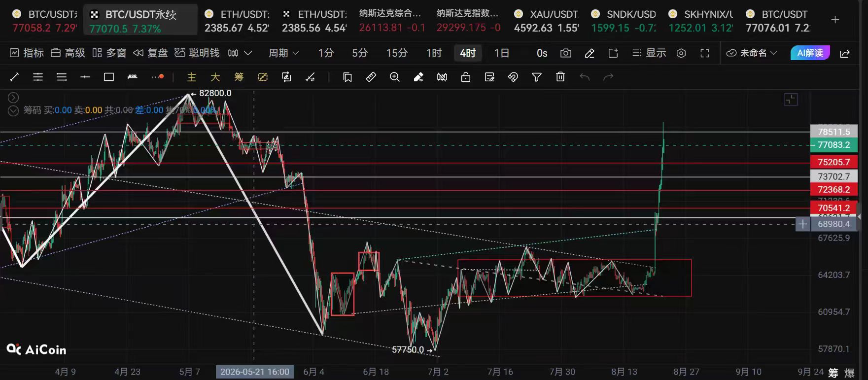
Task: Open the 显示 display settings
Action: (x=649, y=53)
